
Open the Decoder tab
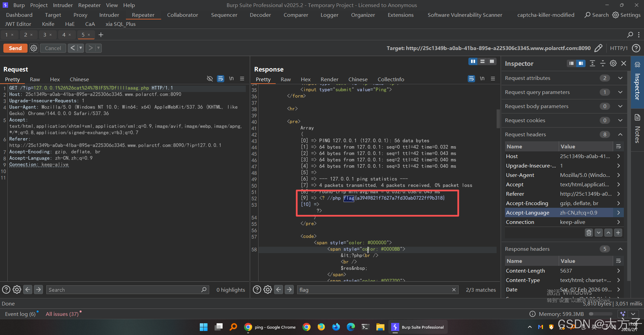click(x=260, y=15)
